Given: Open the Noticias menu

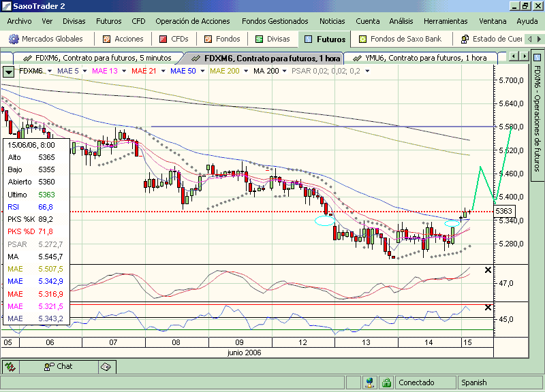Looking at the screenshot, I should [x=332, y=21].
